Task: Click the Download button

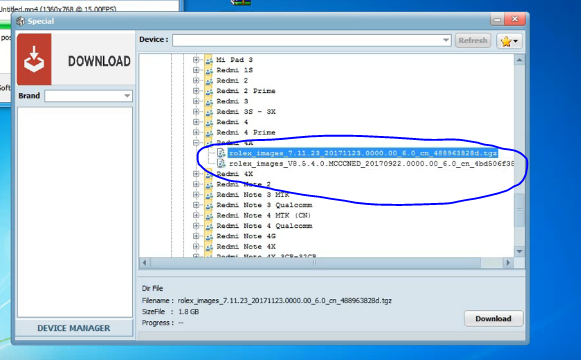Action: [493, 319]
